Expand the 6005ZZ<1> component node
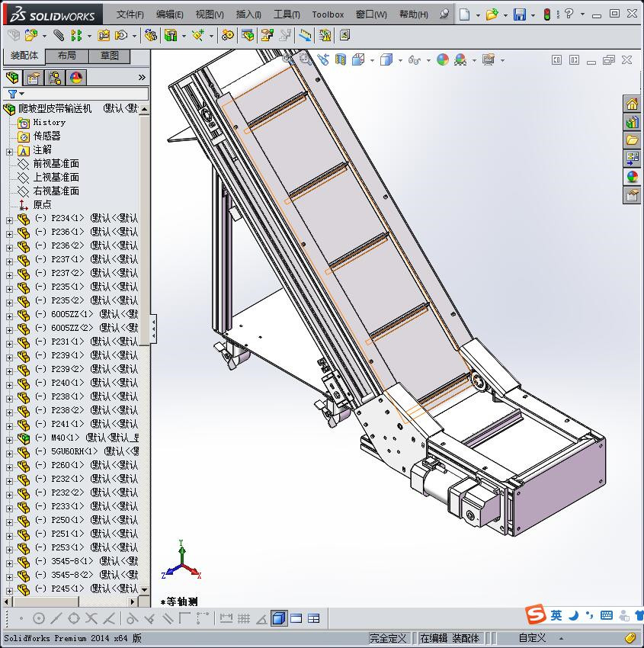This screenshot has width=644, height=648. point(9,316)
